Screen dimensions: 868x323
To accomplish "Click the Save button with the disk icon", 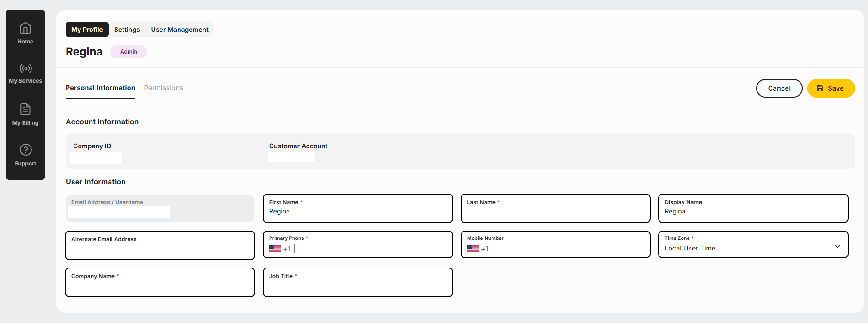I will [831, 88].
